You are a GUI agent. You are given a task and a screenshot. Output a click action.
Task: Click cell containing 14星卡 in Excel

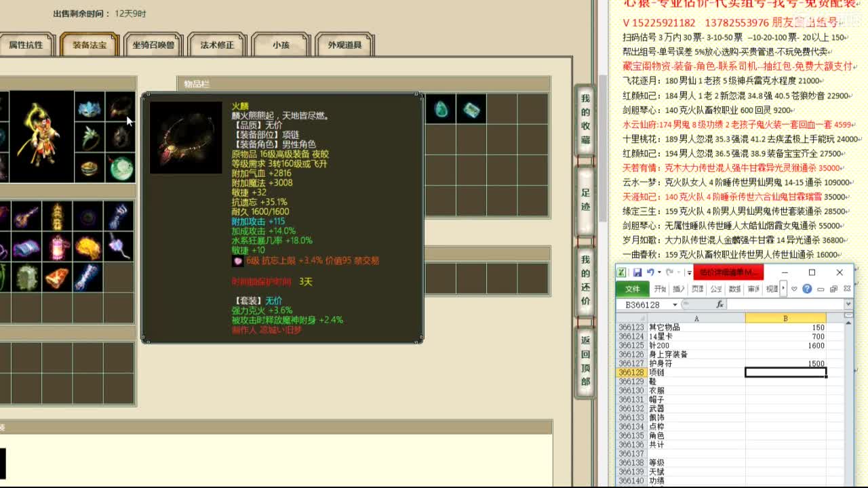point(696,336)
